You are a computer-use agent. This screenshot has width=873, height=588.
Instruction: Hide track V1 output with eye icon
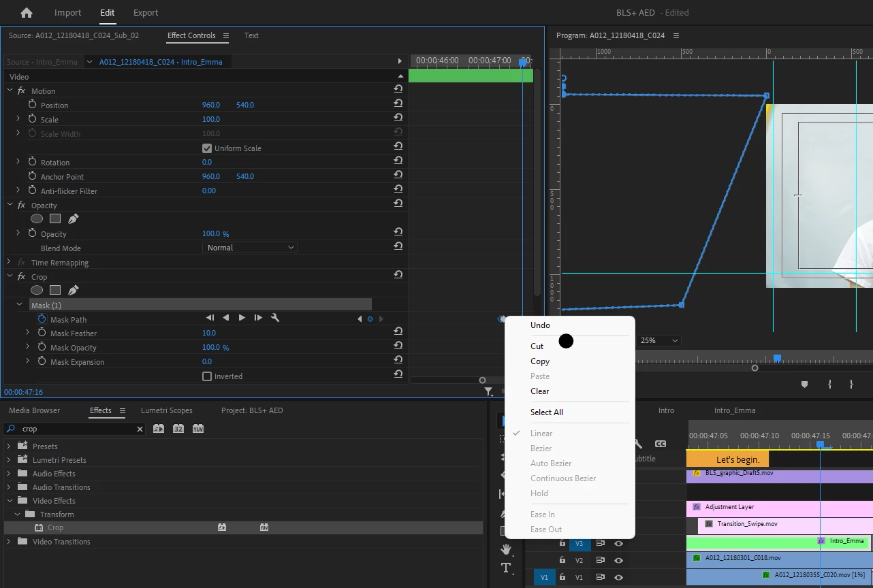coord(618,577)
